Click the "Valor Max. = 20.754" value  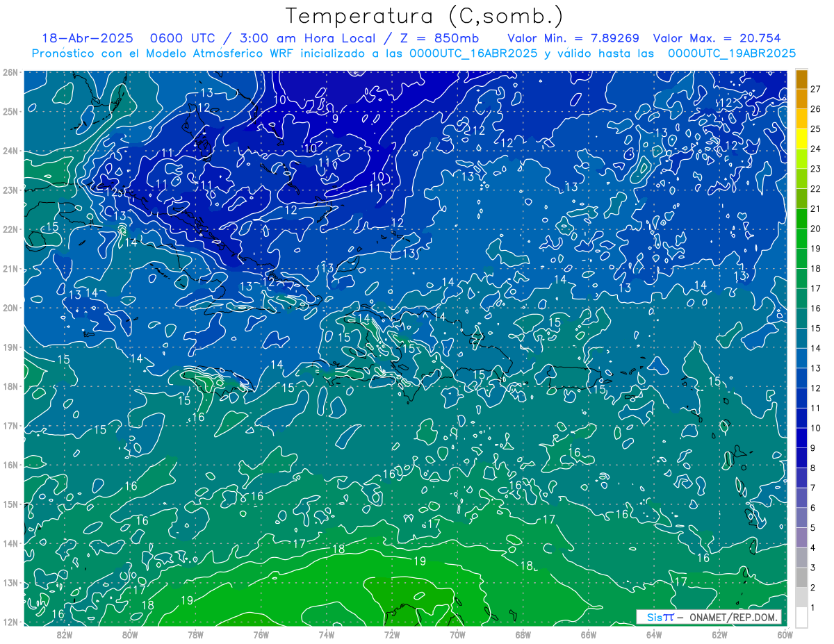coord(717,38)
